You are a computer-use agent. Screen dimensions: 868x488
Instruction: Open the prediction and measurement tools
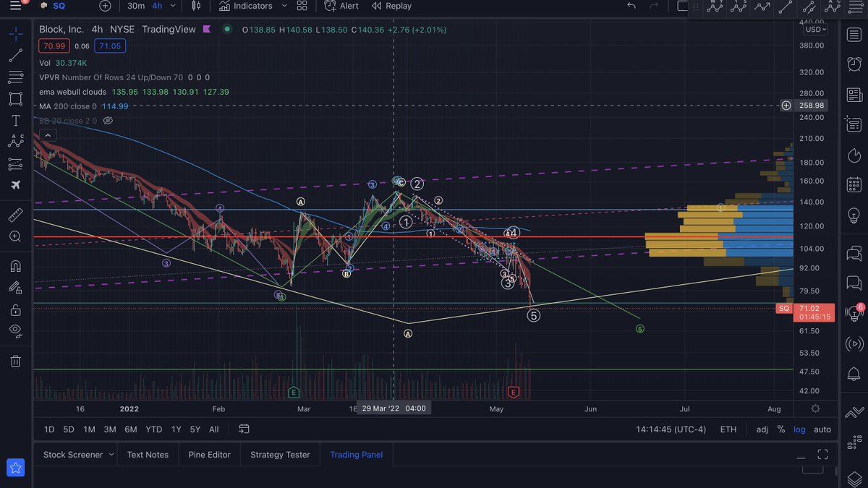pyautogui.click(x=15, y=163)
